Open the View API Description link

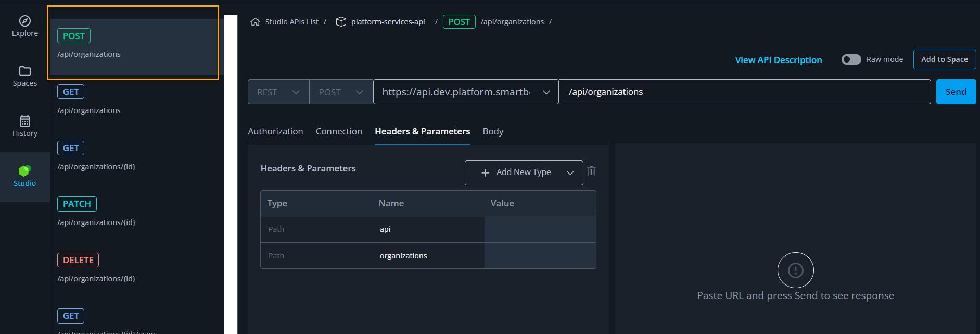click(x=778, y=60)
